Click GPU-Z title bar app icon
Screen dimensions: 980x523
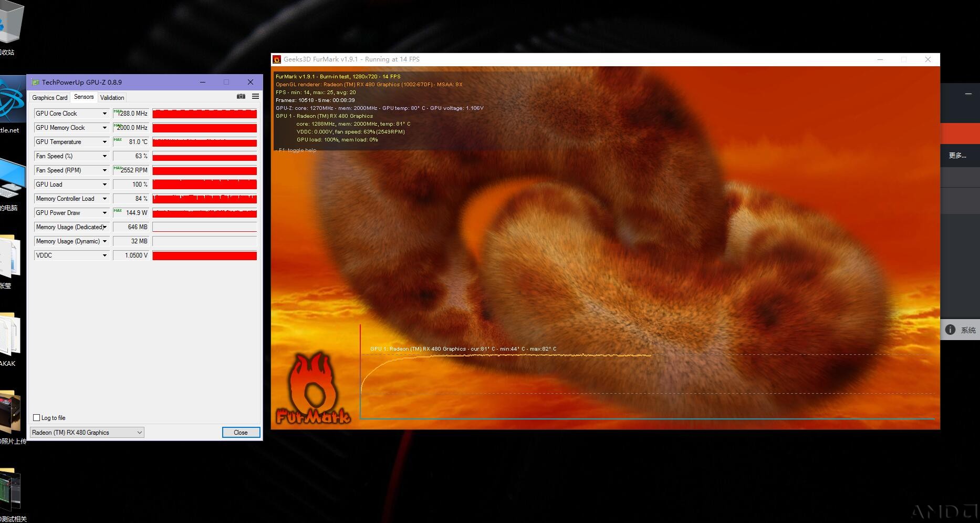[35, 82]
